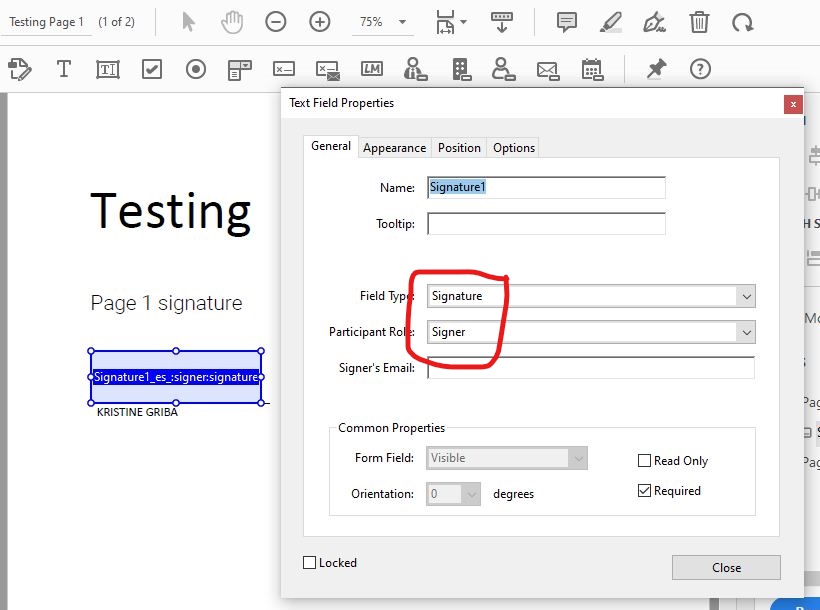This screenshot has height=610, width=820.
Task: Click the trash delete icon
Action: pos(699,22)
